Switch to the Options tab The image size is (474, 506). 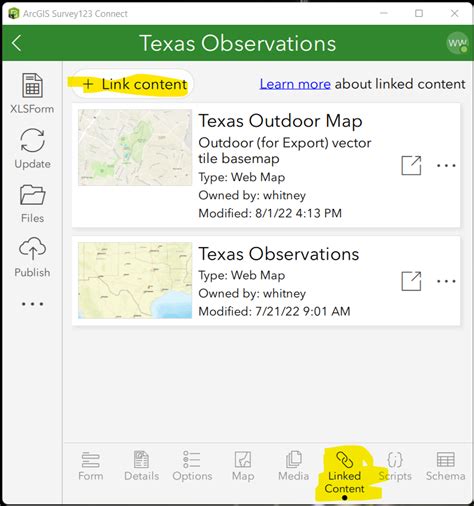[192, 466]
